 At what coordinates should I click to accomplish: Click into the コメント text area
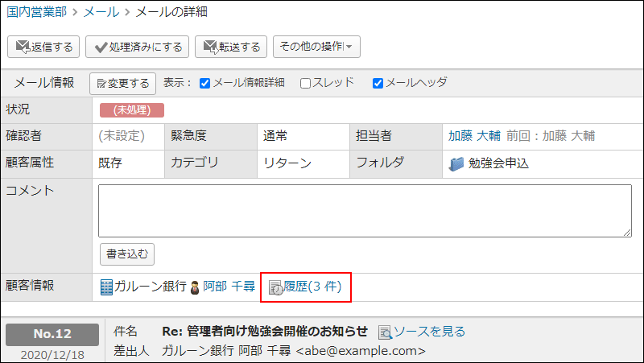(x=365, y=211)
